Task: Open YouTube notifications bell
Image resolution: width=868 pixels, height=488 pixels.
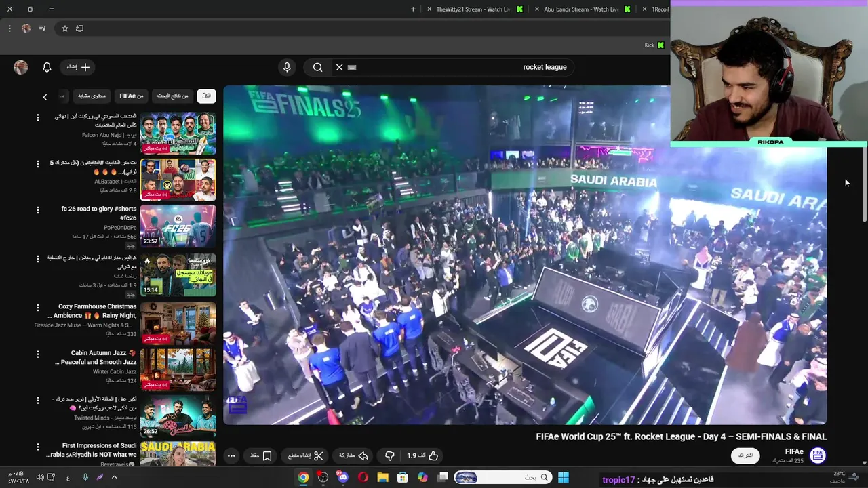Action: tap(47, 67)
